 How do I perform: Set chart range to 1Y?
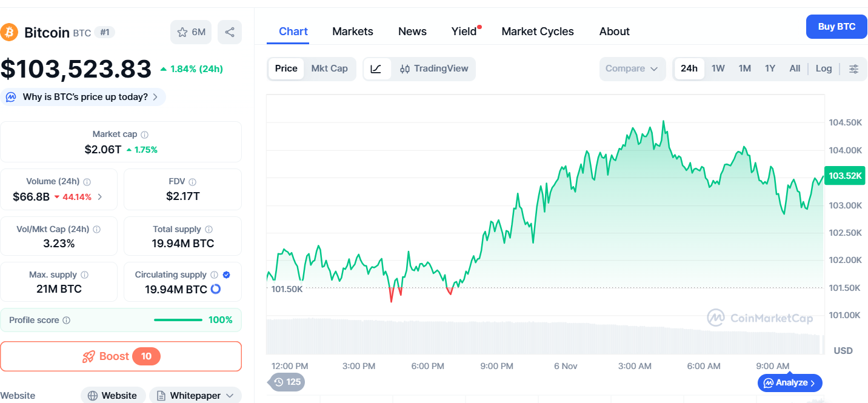click(x=770, y=68)
